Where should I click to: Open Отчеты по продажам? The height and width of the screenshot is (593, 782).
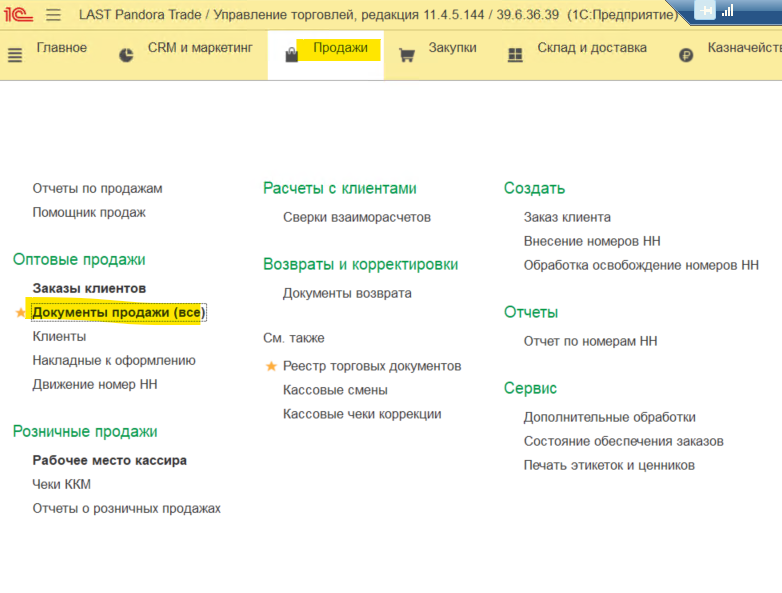(97, 189)
